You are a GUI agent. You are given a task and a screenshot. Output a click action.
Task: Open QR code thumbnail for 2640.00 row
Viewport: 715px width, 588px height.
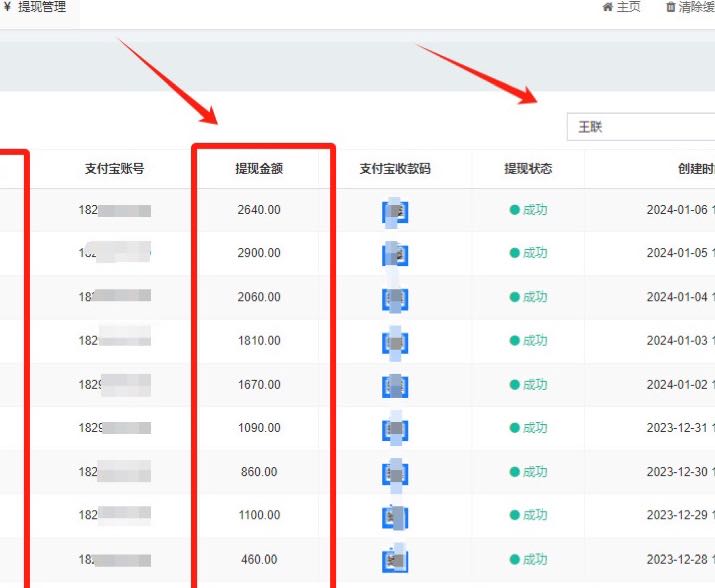396,211
